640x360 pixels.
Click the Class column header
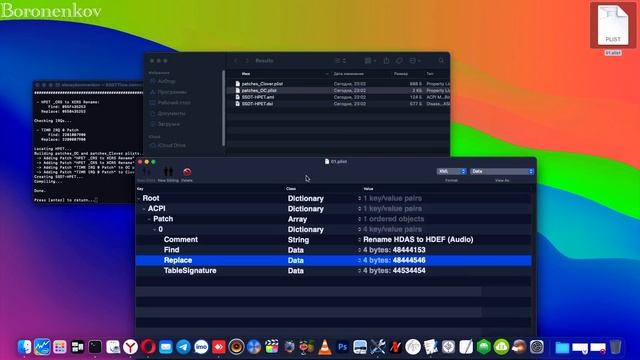pos(291,189)
